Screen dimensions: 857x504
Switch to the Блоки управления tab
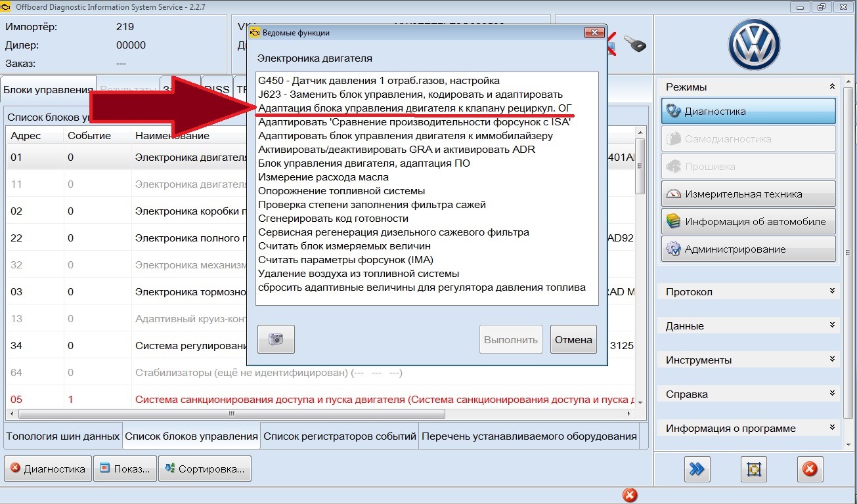coord(49,90)
